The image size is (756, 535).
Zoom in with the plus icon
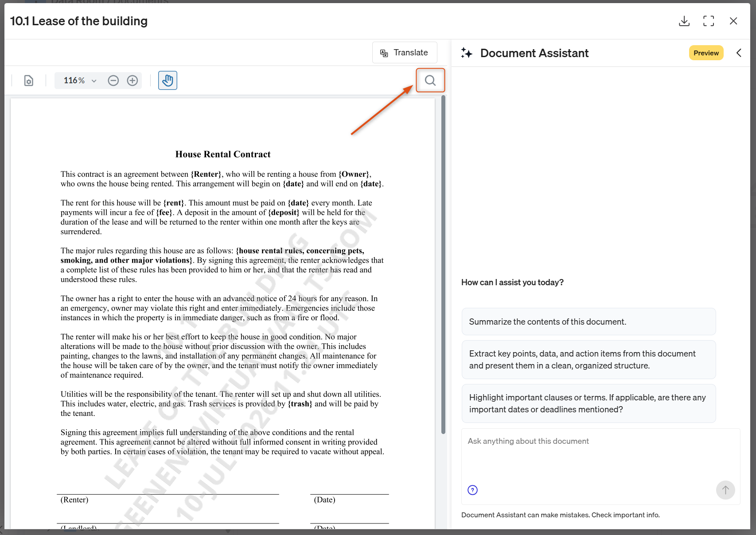(132, 81)
